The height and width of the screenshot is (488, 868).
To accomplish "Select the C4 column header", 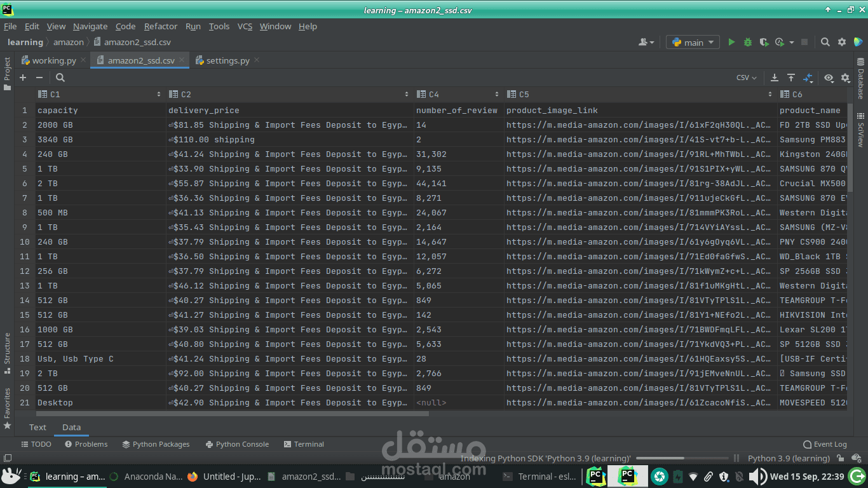I will click(459, 94).
